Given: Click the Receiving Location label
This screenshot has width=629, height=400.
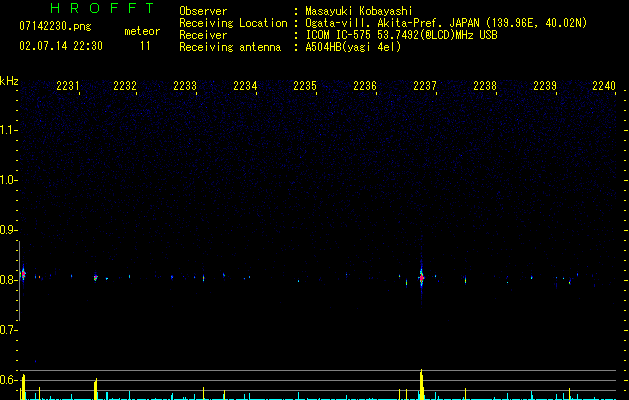Looking at the screenshot, I should point(233,23).
